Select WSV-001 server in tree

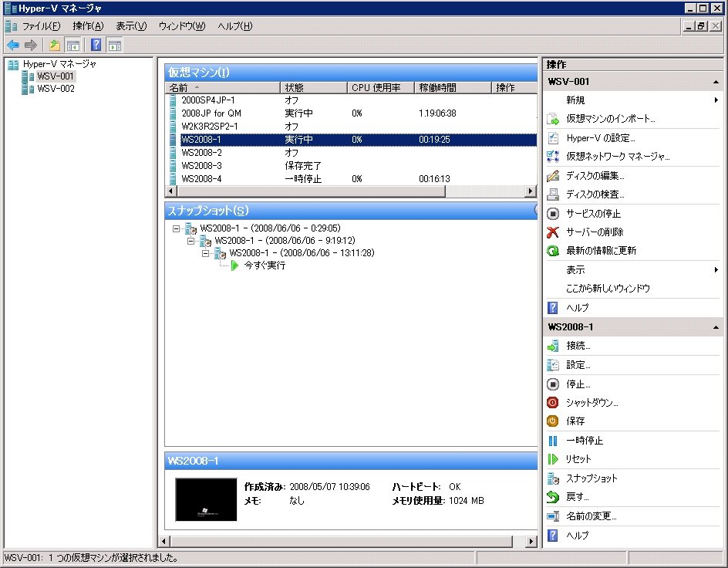[56, 76]
